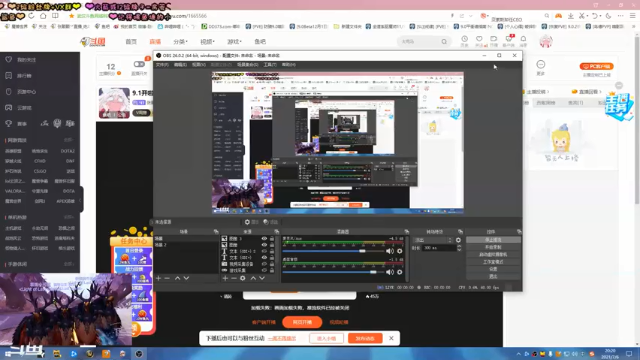Expand the 游戏 games dropdown in site navigation

coord(234,42)
